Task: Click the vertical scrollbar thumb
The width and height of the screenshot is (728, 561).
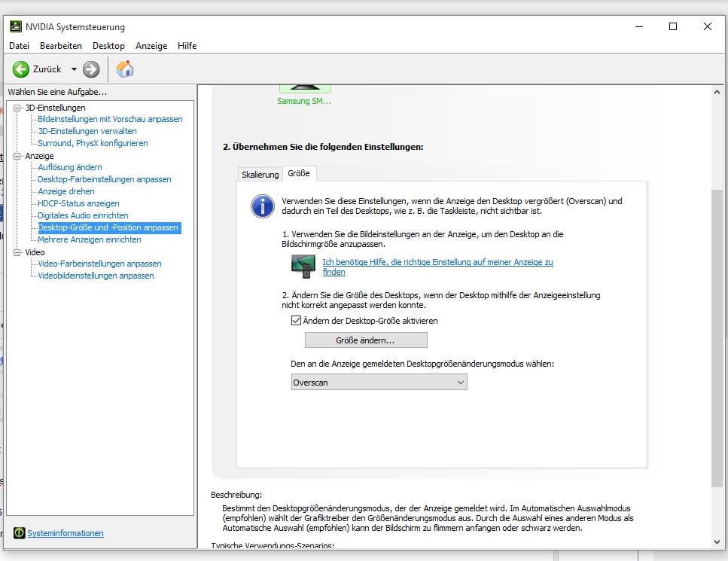Action: pyautogui.click(x=717, y=338)
